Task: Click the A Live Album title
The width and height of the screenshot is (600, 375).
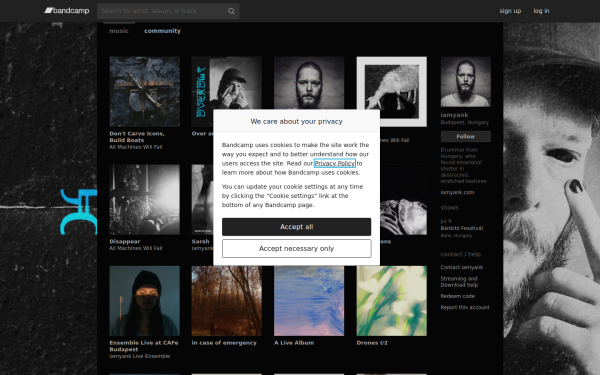Action: (294, 343)
